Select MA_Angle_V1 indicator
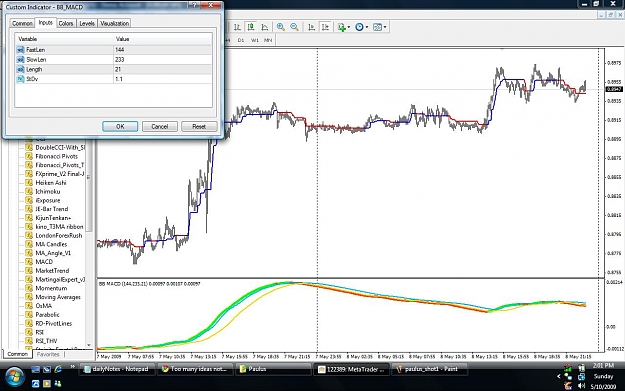 pos(53,253)
